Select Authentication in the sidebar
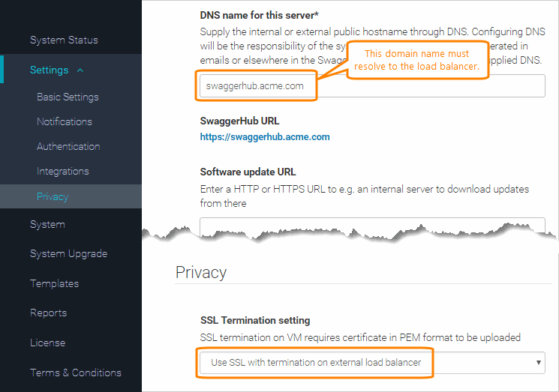559x392 pixels. [68, 146]
